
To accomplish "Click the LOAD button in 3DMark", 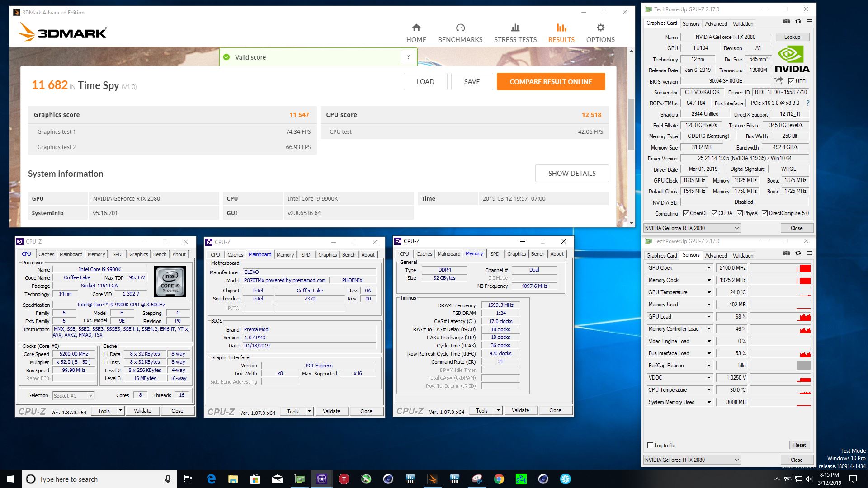I will tap(425, 82).
